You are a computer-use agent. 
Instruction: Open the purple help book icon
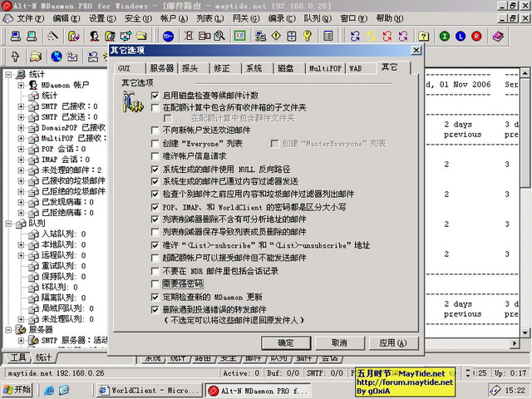[498, 36]
